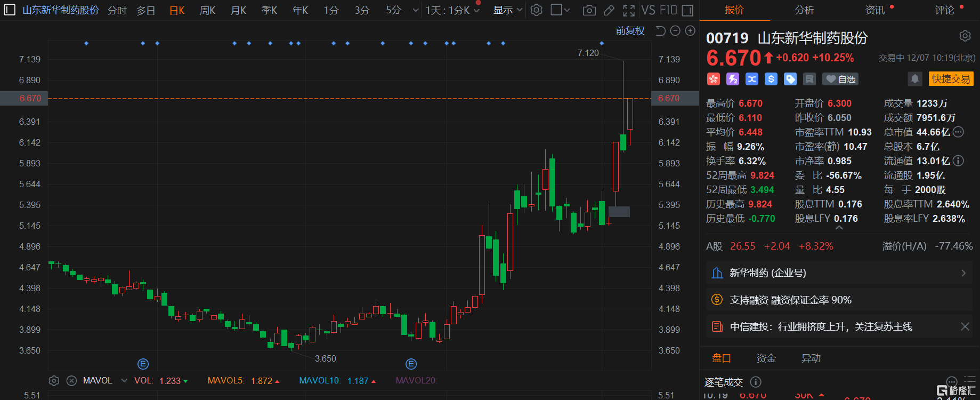The width and height of the screenshot is (980, 400).
Task: Zoom in chart with plus icon
Action: [x=690, y=31]
